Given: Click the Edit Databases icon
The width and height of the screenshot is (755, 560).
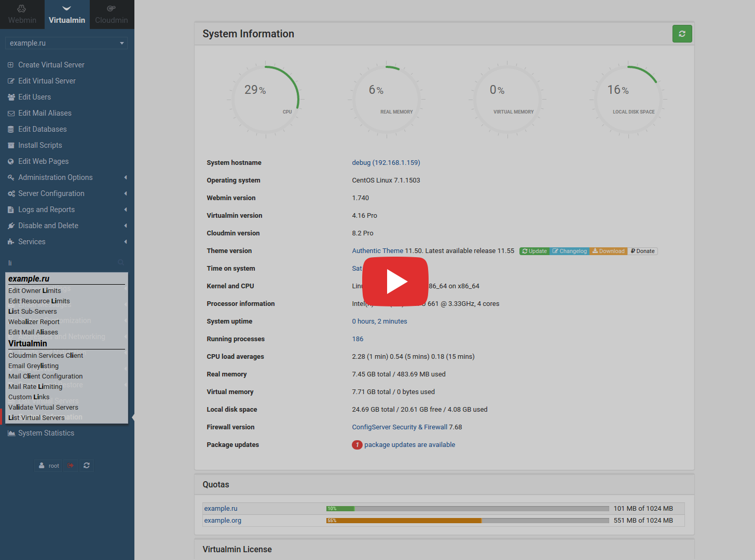Looking at the screenshot, I should point(10,129).
